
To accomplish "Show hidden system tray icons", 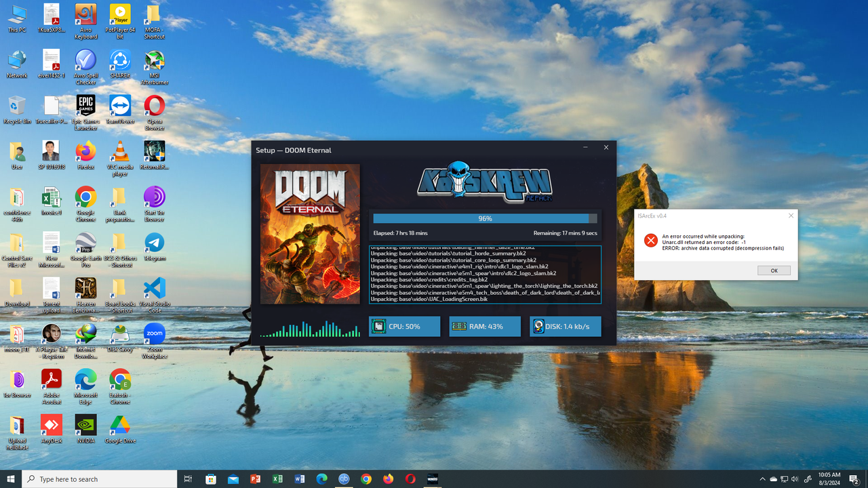I will tap(762, 479).
